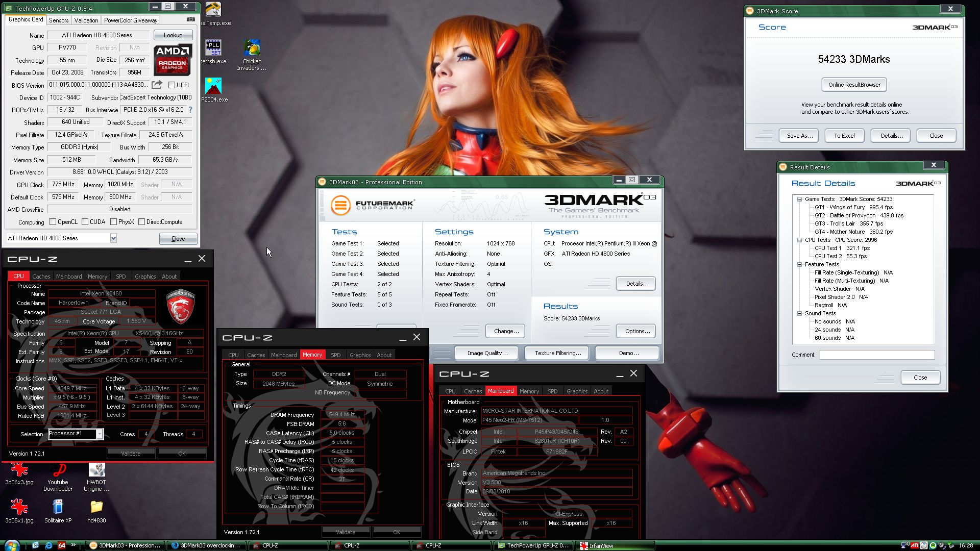Open the Caches tab in the CPU-Z CPU window
980x551 pixels.
tap(41, 277)
